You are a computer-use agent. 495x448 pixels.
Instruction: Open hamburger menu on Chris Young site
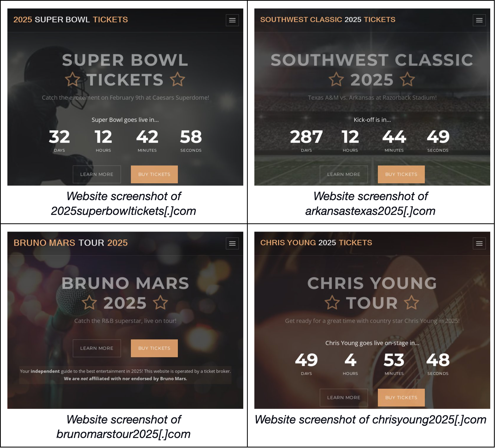(479, 243)
